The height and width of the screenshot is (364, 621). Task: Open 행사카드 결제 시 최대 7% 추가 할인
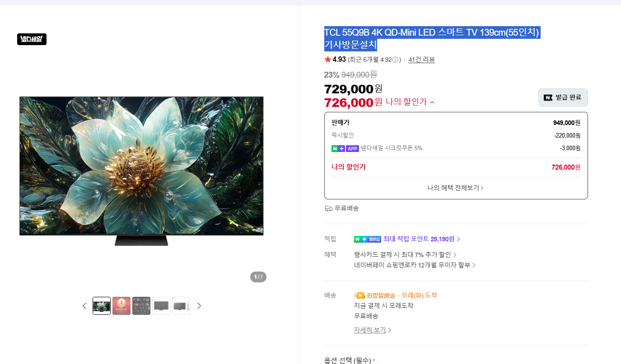point(405,255)
